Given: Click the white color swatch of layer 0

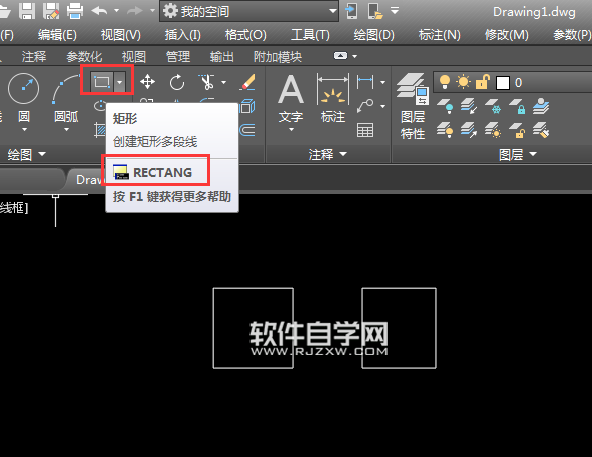Looking at the screenshot, I should (x=503, y=83).
